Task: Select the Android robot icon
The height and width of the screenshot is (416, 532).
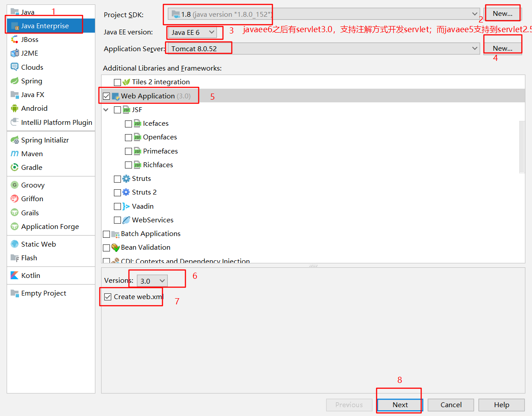Action: click(x=15, y=109)
